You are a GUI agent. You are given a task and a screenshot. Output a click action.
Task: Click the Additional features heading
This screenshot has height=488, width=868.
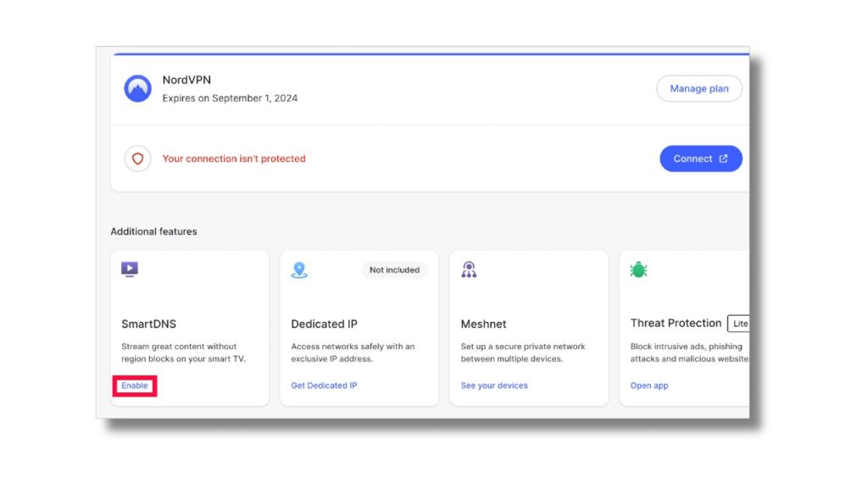(154, 232)
